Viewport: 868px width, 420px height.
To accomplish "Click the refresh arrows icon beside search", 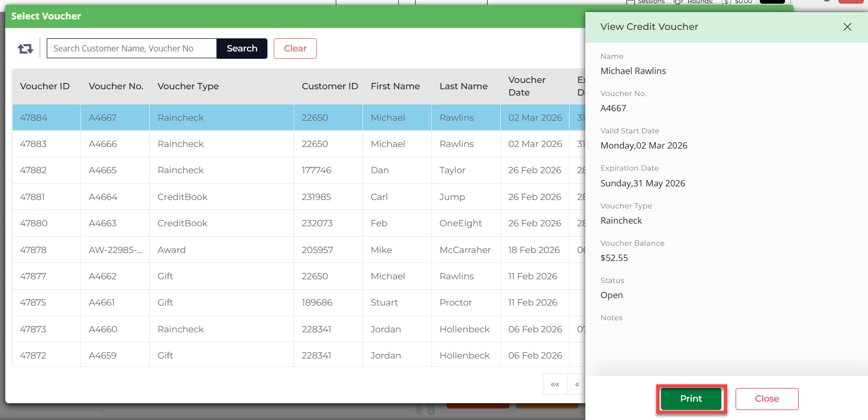I will [x=25, y=49].
